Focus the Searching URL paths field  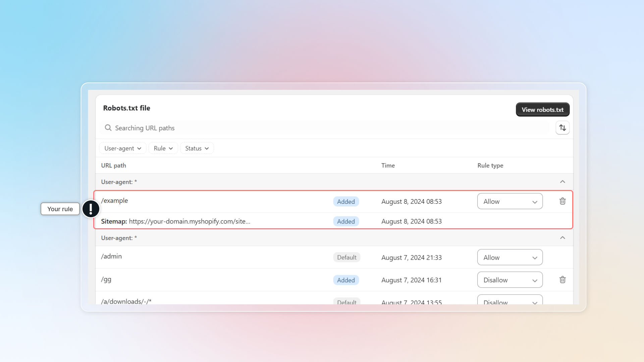click(x=302, y=128)
